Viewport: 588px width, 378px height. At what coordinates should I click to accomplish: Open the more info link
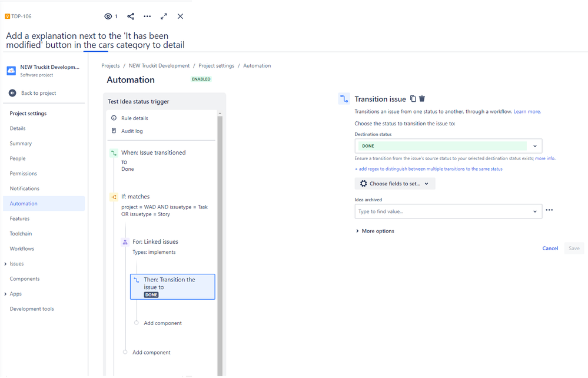(x=544, y=158)
